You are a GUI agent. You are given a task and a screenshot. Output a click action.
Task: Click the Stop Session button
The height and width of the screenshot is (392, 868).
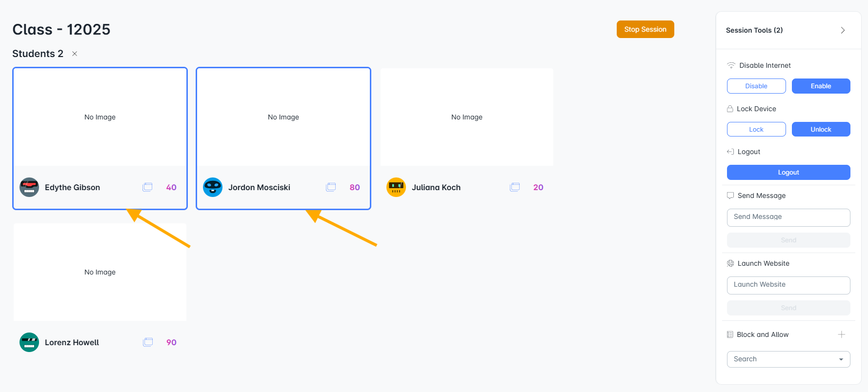pos(645,29)
